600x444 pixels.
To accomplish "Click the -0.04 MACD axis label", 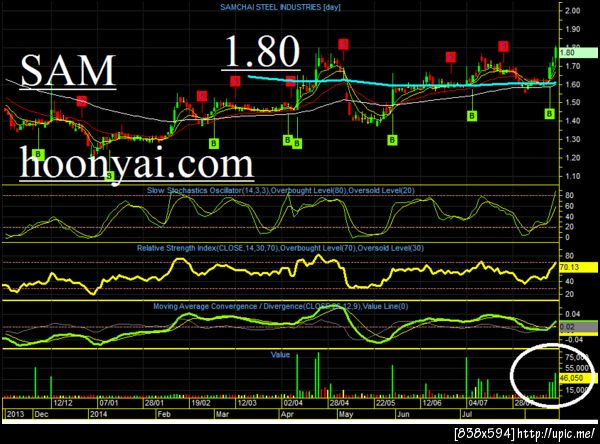I will (x=573, y=340).
